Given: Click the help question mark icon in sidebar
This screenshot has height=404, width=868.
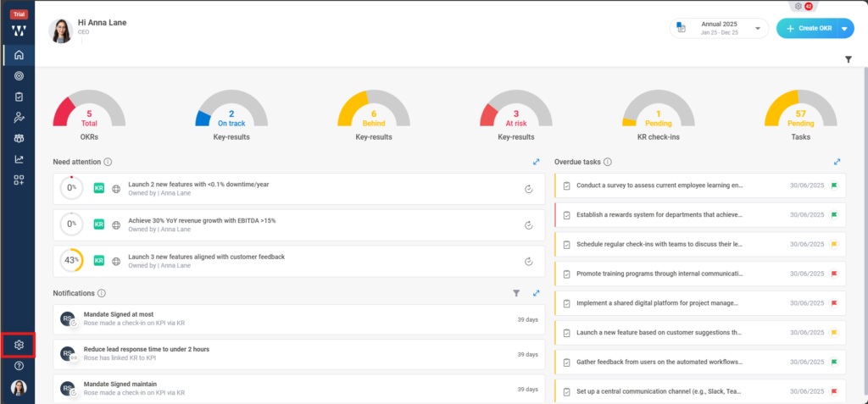Looking at the screenshot, I should click(x=19, y=366).
